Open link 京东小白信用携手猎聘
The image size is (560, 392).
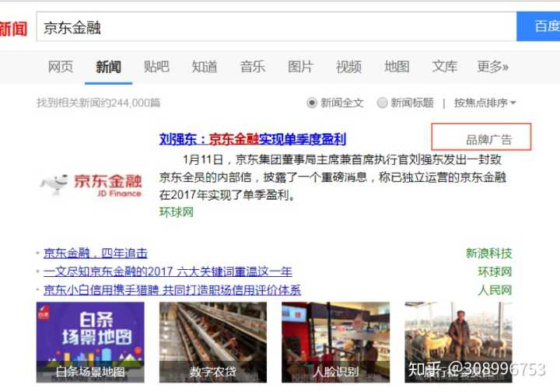point(172,290)
